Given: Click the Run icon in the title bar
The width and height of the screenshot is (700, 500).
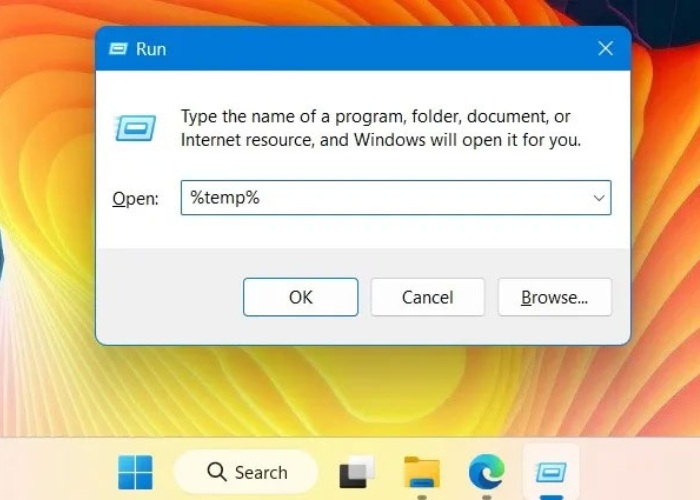Looking at the screenshot, I should [x=118, y=48].
